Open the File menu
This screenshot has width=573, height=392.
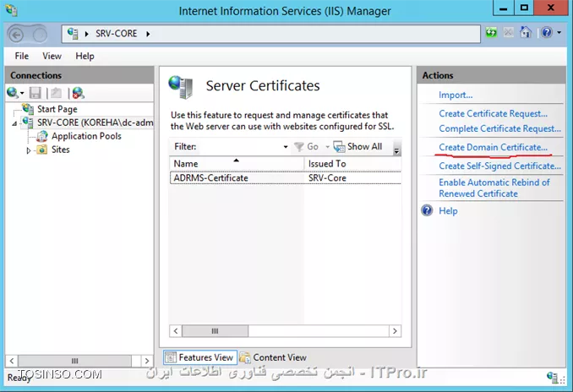click(22, 56)
